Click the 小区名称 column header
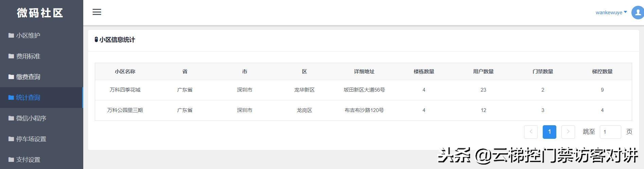 pyautogui.click(x=125, y=72)
